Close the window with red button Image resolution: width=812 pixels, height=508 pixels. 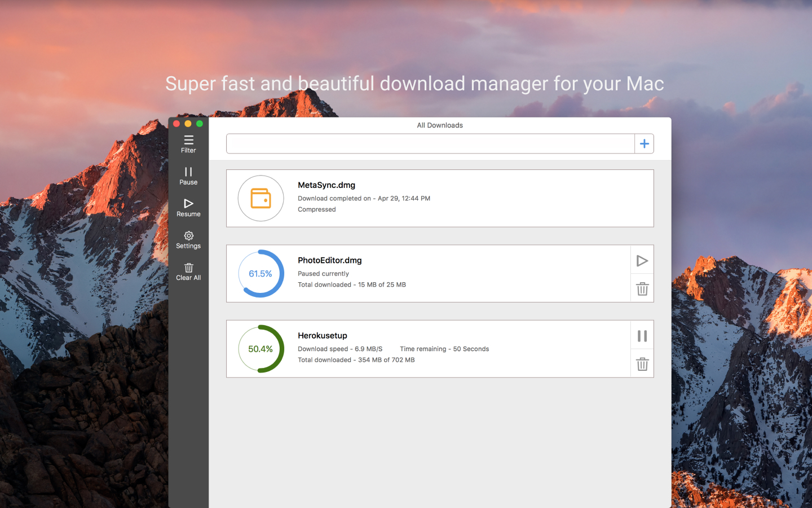[176, 124]
